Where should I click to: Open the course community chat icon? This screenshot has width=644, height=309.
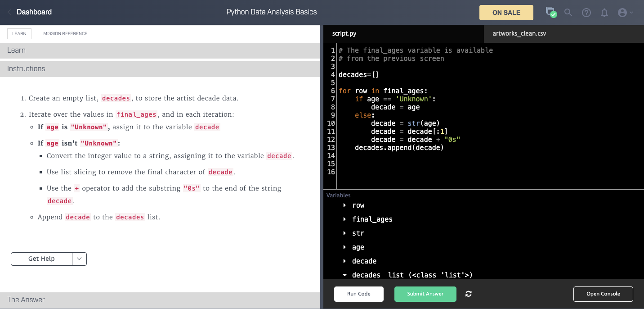pos(551,12)
